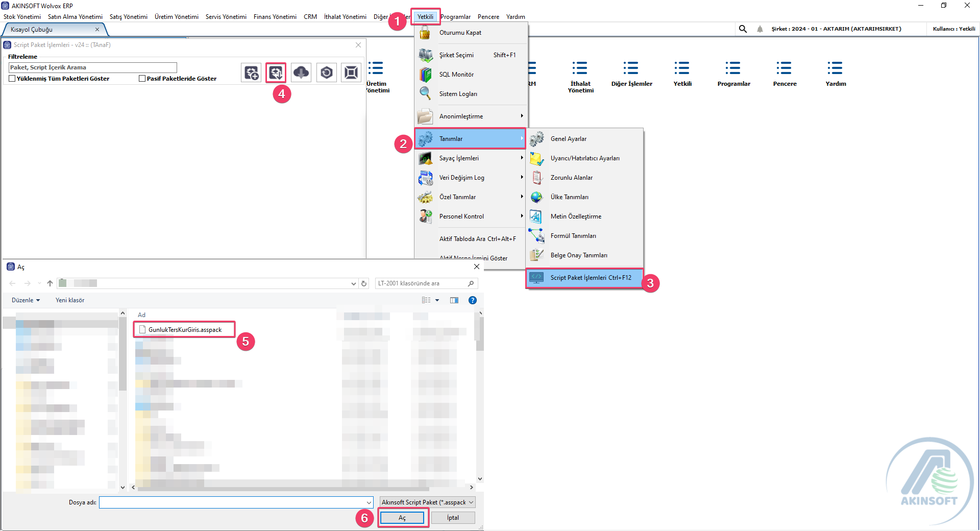Expand the Akınsoft Script Paket file type dropdown
The height and width of the screenshot is (531, 980).
point(427,502)
